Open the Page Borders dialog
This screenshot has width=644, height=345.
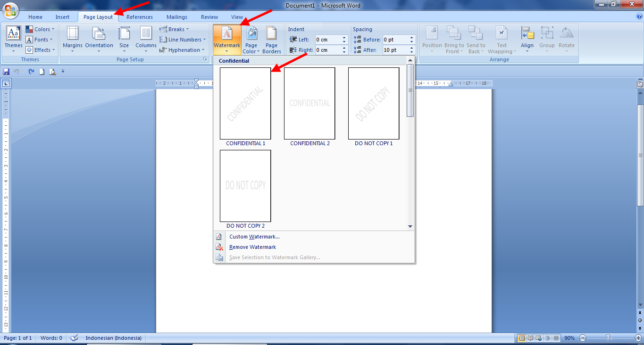272,40
